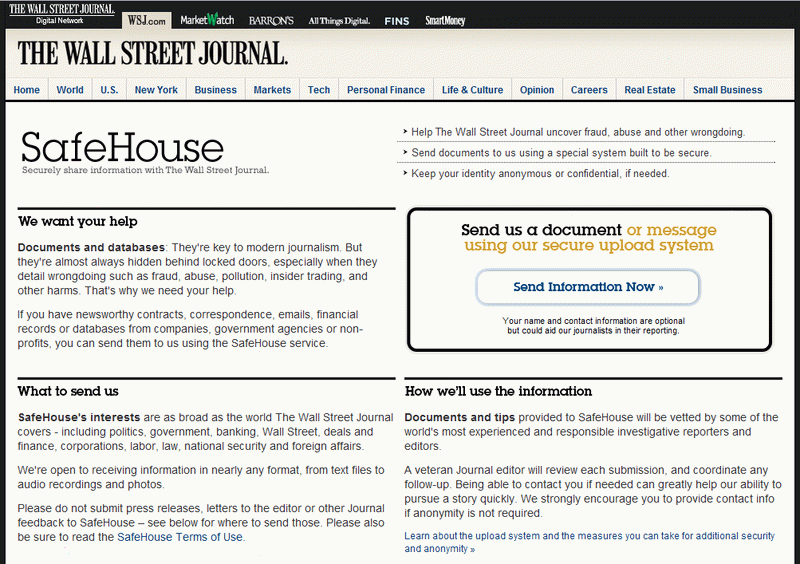The height and width of the screenshot is (564, 800).
Task: Click the bold 'Documents and databases' text
Action: click(x=91, y=248)
